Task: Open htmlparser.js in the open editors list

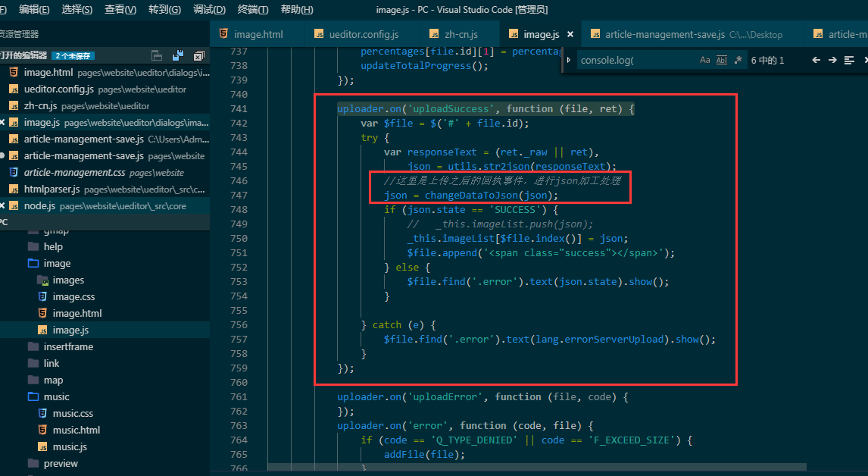Action: pos(105,189)
